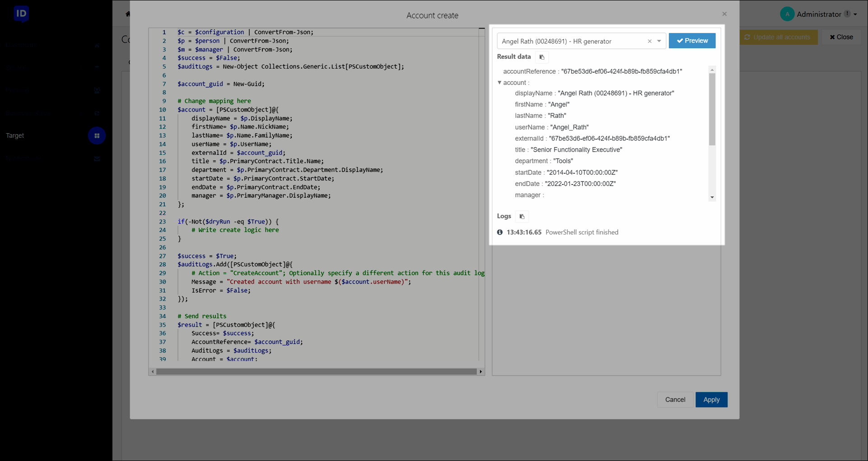
Task: Click the department "Tools" row
Action: click(544, 161)
